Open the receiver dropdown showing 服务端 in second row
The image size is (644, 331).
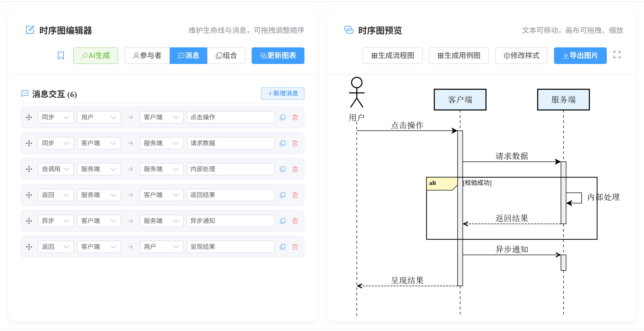point(161,143)
